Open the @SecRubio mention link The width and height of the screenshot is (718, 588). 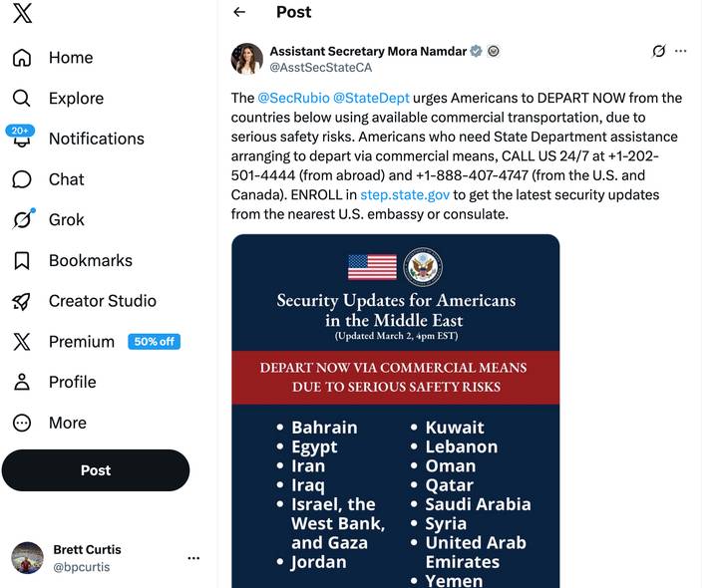point(293,98)
